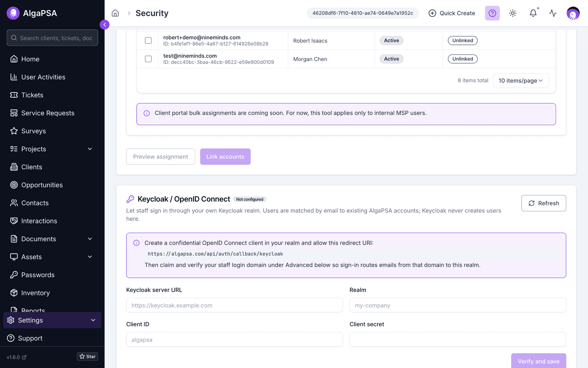Open the Surveys section

(x=52, y=131)
